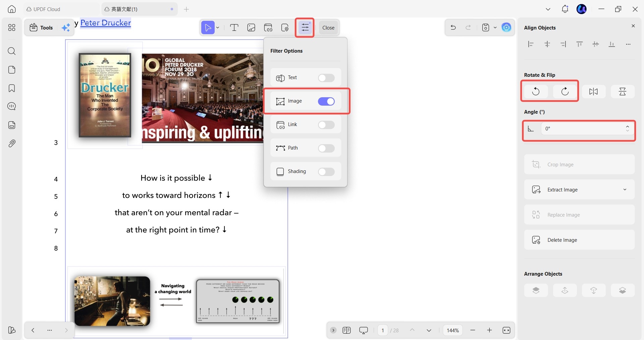Align objects vertically centered
This screenshot has width=644, height=340.
click(596, 44)
